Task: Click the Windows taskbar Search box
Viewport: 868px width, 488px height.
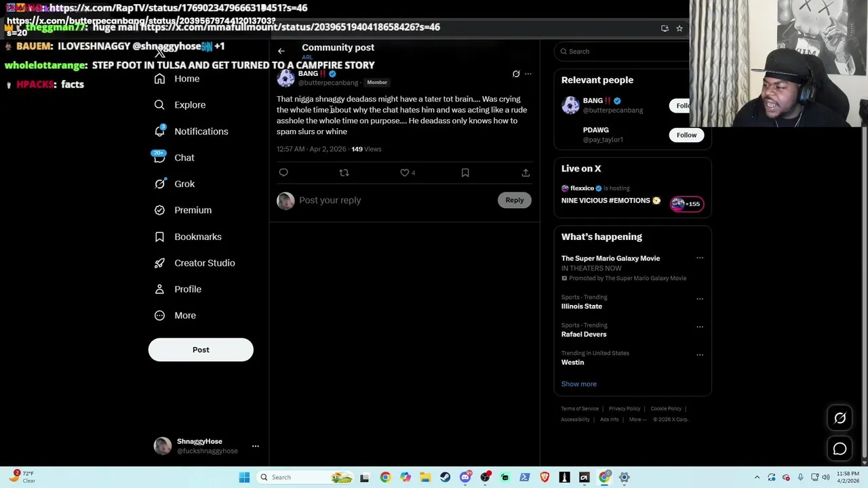Action: (x=305, y=477)
